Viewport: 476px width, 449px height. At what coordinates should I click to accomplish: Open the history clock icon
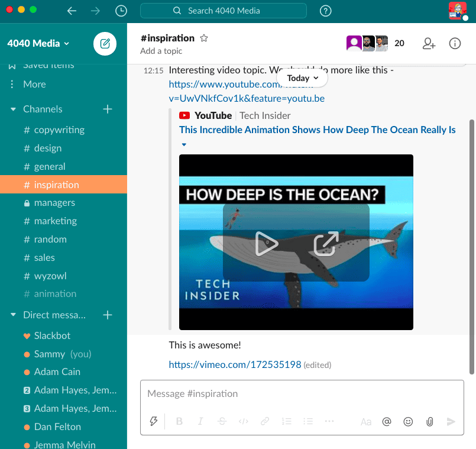click(121, 11)
